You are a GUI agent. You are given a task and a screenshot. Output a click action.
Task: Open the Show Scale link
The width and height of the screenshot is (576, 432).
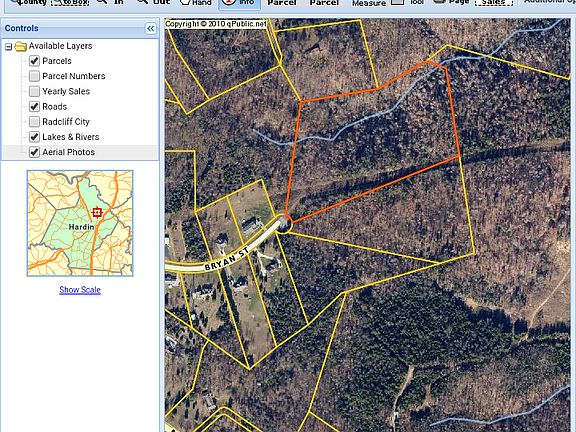click(x=80, y=290)
